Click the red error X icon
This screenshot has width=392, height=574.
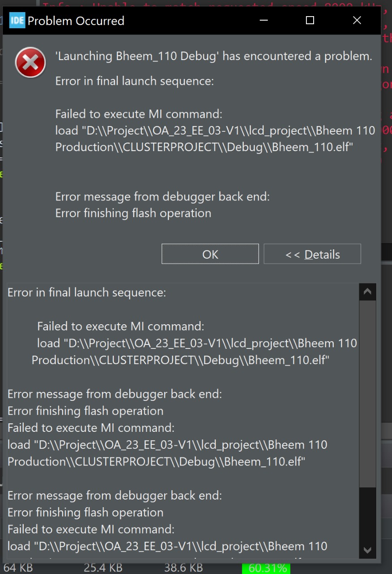30,63
